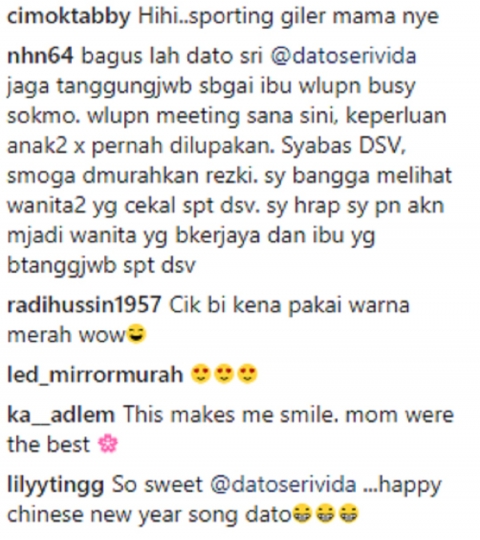Screen dimensions: 480x540
Task: Click the 'Cik bi kena pakai warna' comment text
Action: tap(290, 305)
